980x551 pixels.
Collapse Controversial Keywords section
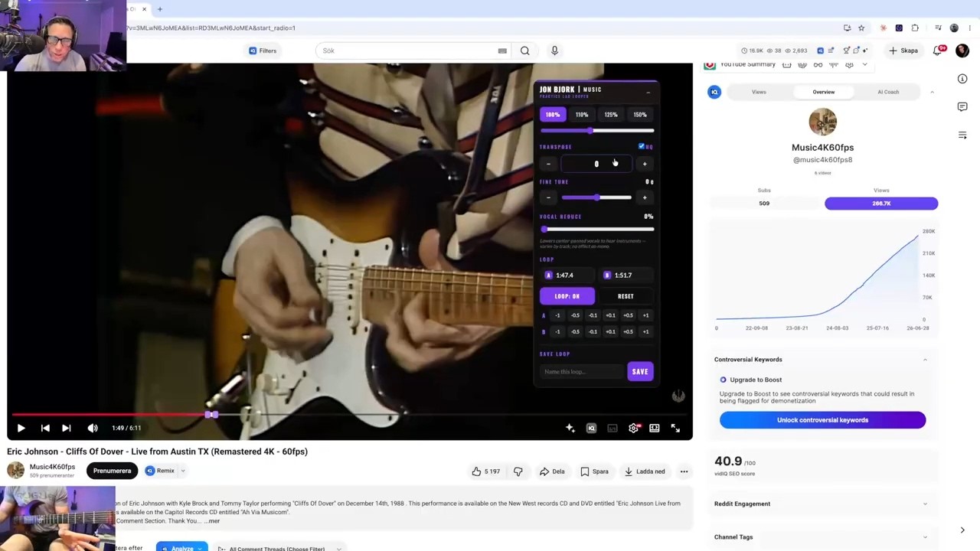[925, 360]
